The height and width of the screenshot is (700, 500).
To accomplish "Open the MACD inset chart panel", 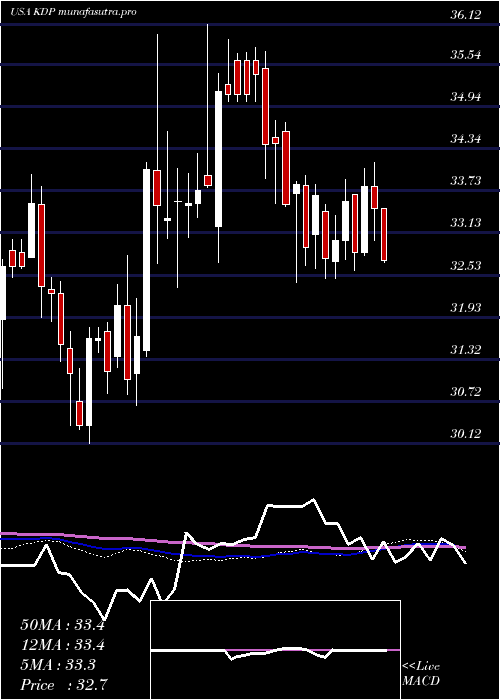I will [x=275, y=650].
